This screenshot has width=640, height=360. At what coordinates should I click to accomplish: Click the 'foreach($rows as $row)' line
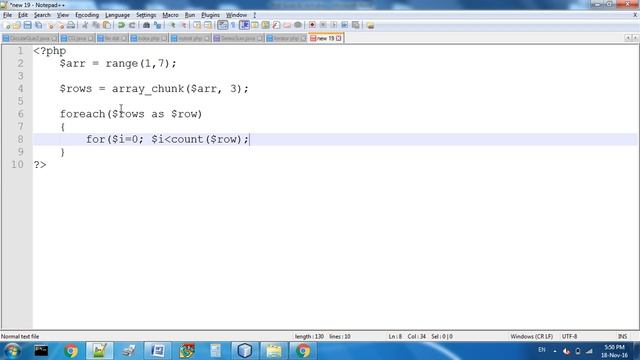[131, 114]
